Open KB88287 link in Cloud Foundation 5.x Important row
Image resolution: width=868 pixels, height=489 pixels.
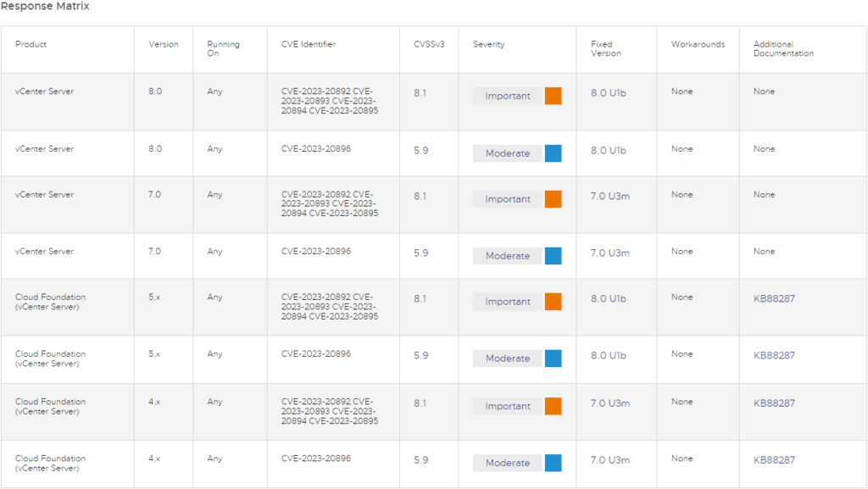pyautogui.click(x=774, y=298)
